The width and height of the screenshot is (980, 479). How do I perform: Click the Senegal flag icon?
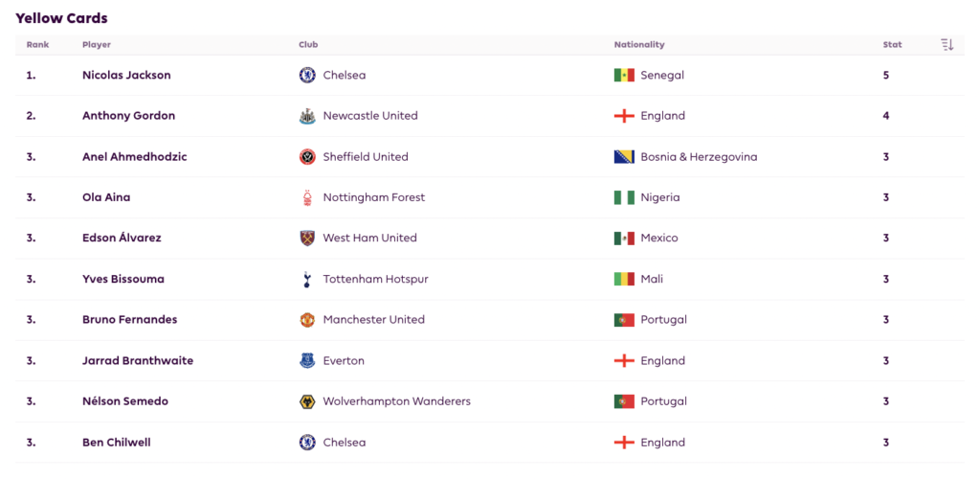(624, 75)
